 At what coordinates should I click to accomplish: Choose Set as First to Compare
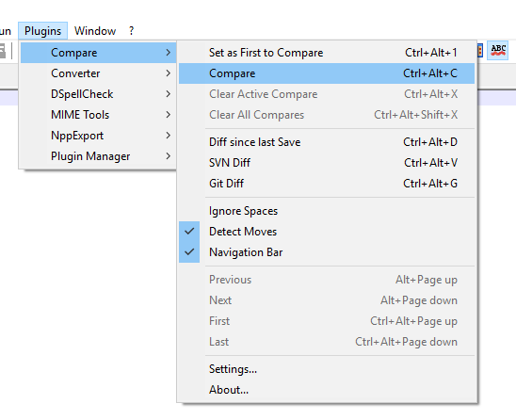click(x=327, y=53)
